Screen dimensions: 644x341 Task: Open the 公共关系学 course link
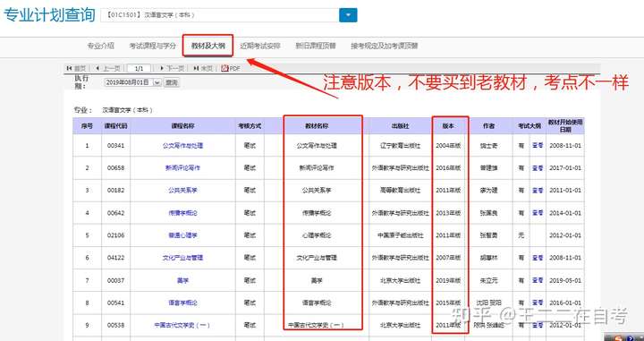point(182,191)
